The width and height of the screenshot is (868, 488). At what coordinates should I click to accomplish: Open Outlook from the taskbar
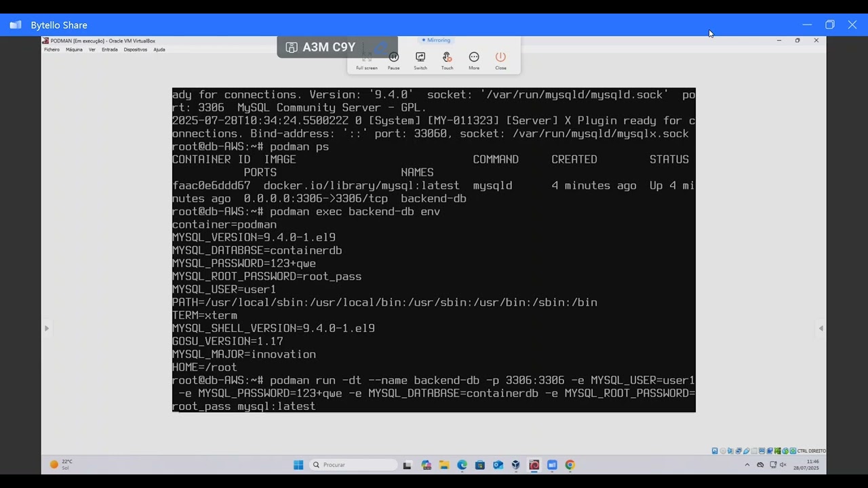click(498, 465)
